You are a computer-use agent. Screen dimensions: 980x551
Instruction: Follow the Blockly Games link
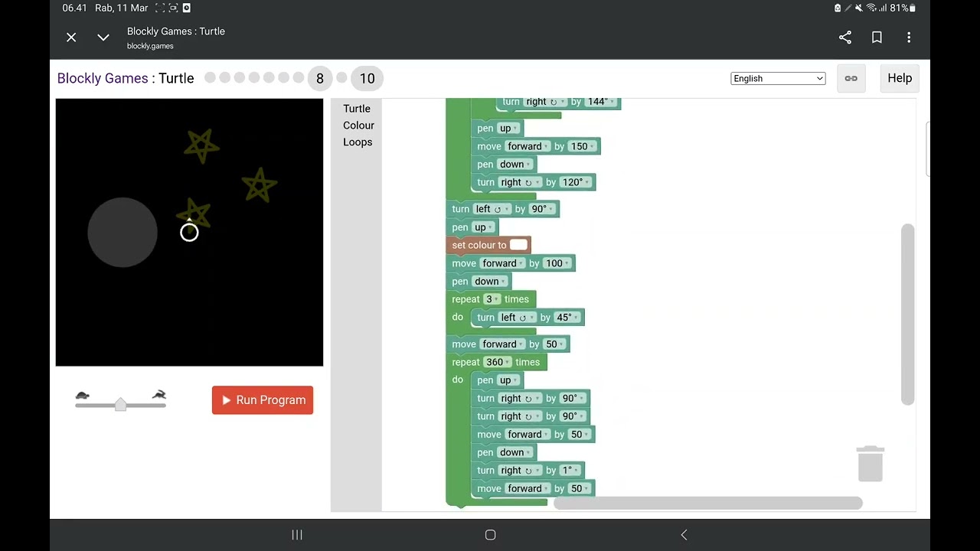(x=103, y=78)
